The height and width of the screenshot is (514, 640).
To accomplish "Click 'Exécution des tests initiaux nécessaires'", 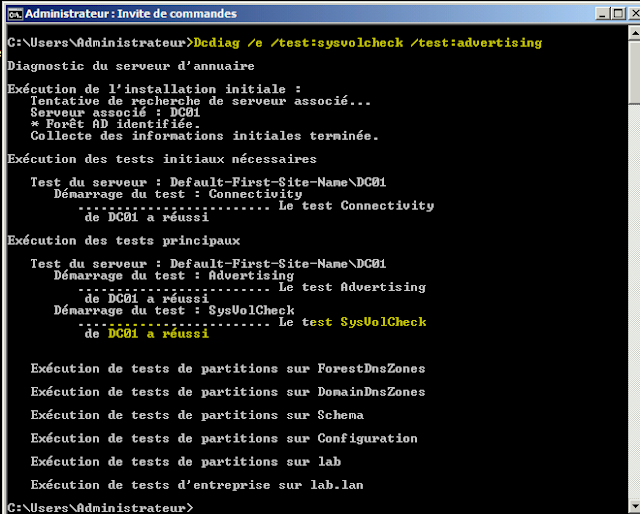I will point(162,159).
